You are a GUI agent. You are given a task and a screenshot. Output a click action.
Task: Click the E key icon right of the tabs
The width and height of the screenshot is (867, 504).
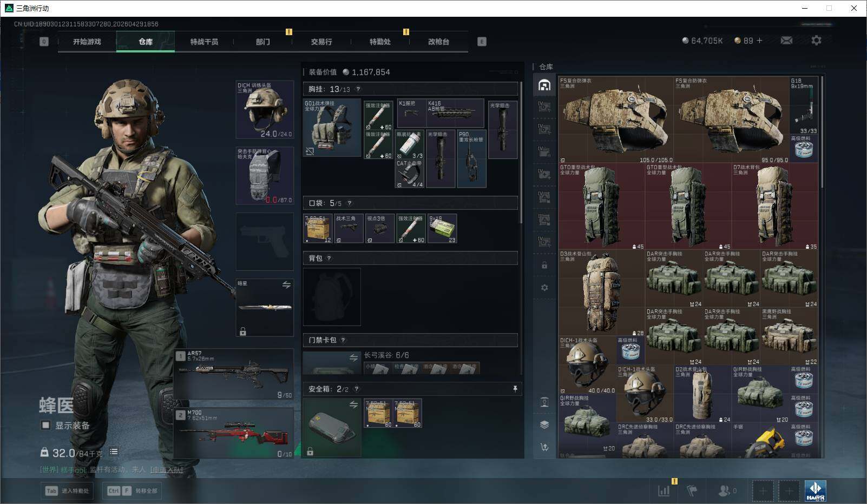pyautogui.click(x=482, y=42)
